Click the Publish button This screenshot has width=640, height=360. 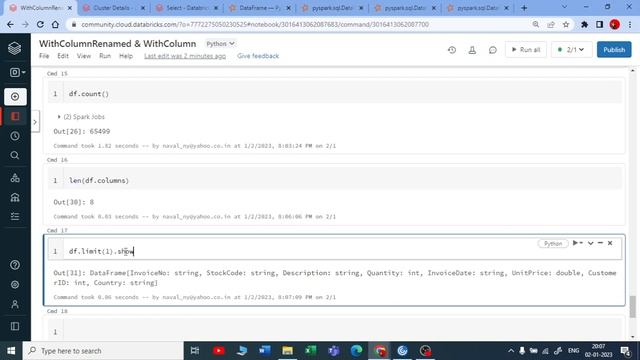(x=614, y=50)
